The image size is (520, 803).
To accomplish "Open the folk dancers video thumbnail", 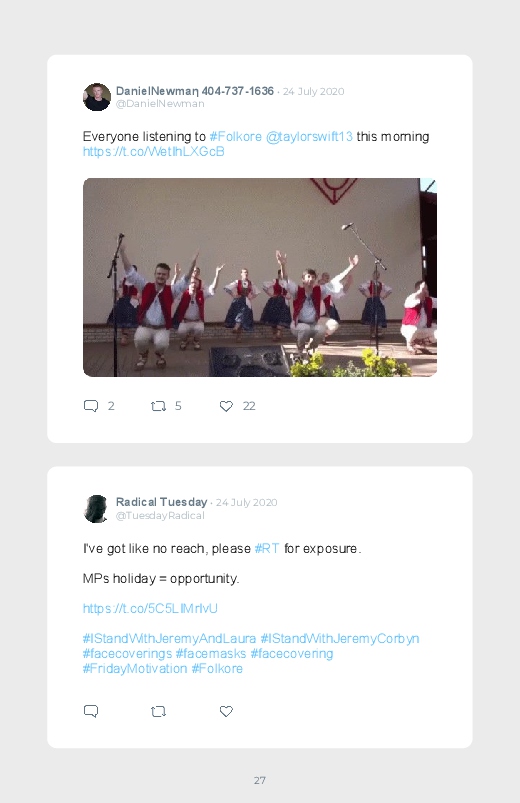I will pyautogui.click(x=260, y=277).
